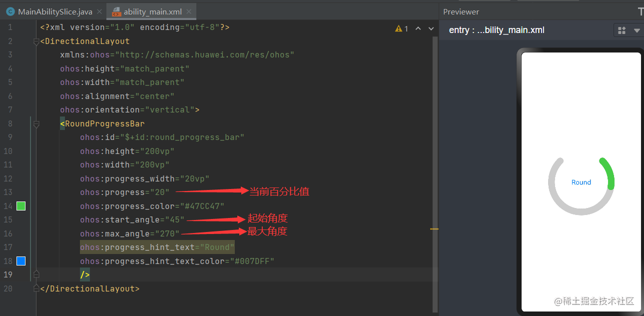
Task: Open the green #47CC47 gutter color swatch
Action: pyautogui.click(x=21, y=206)
